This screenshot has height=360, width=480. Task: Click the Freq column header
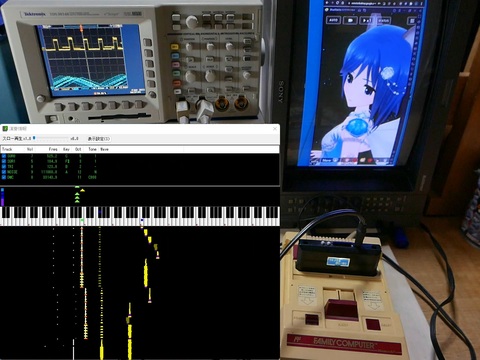tap(53, 149)
